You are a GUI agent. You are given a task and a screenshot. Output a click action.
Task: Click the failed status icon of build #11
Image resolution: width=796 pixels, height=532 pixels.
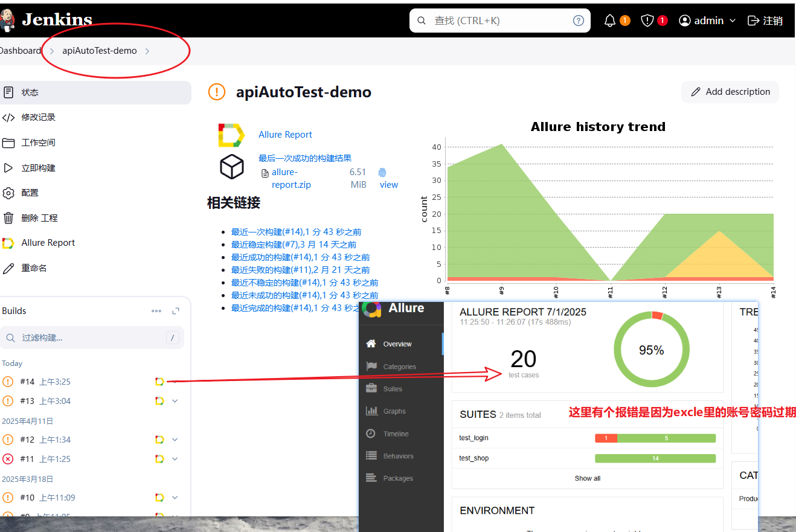click(x=8, y=459)
